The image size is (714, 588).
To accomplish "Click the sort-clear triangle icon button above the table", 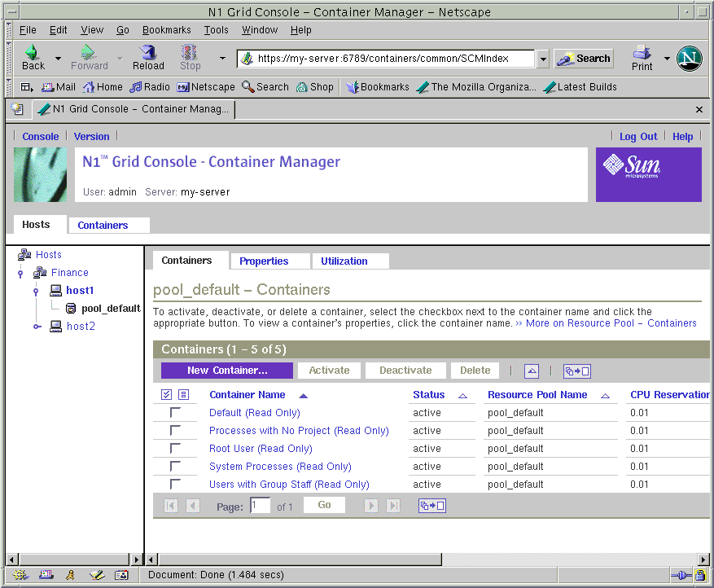I will (x=531, y=371).
